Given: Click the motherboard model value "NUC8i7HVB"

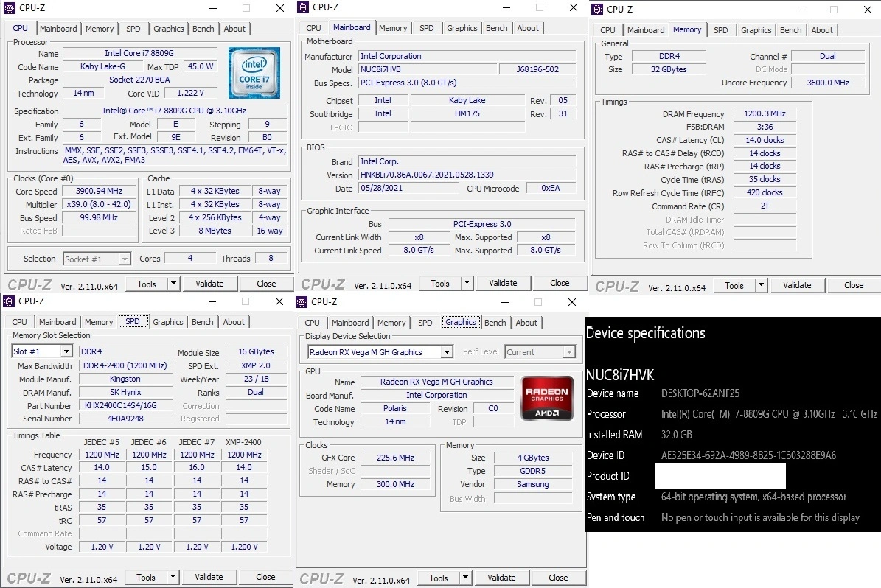Looking at the screenshot, I should pyautogui.click(x=428, y=70).
